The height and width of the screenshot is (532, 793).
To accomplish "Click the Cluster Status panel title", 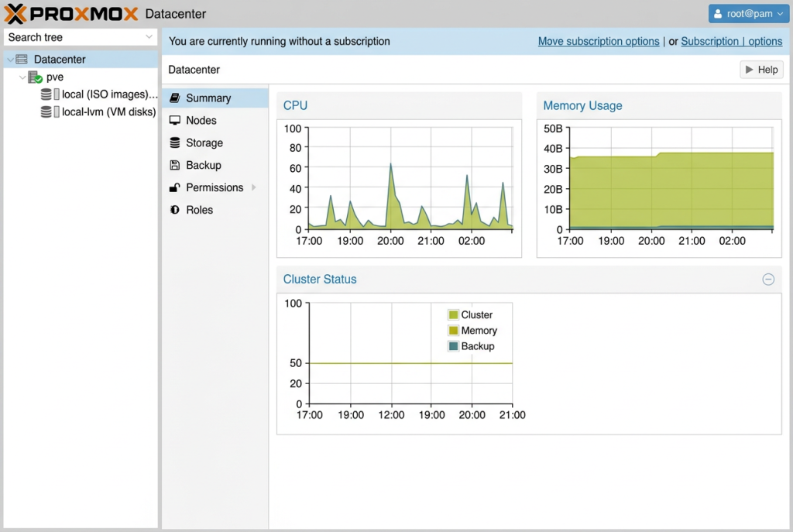I will pos(320,279).
